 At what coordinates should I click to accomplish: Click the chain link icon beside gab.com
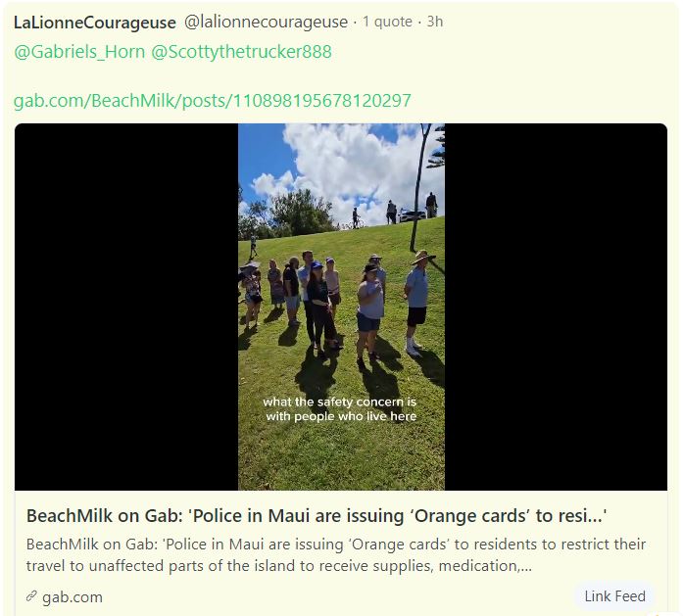(x=31, y=596)
